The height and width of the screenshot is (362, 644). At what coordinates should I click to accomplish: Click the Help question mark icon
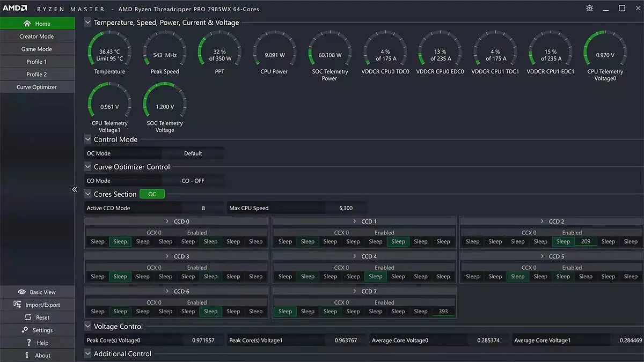tap(28, 343)
